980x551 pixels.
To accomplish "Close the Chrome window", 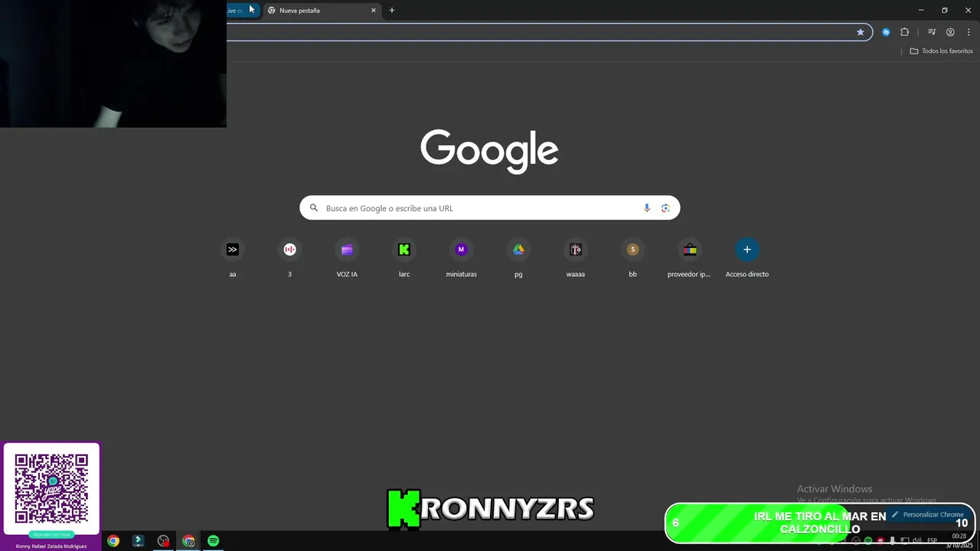I will 968,10.
